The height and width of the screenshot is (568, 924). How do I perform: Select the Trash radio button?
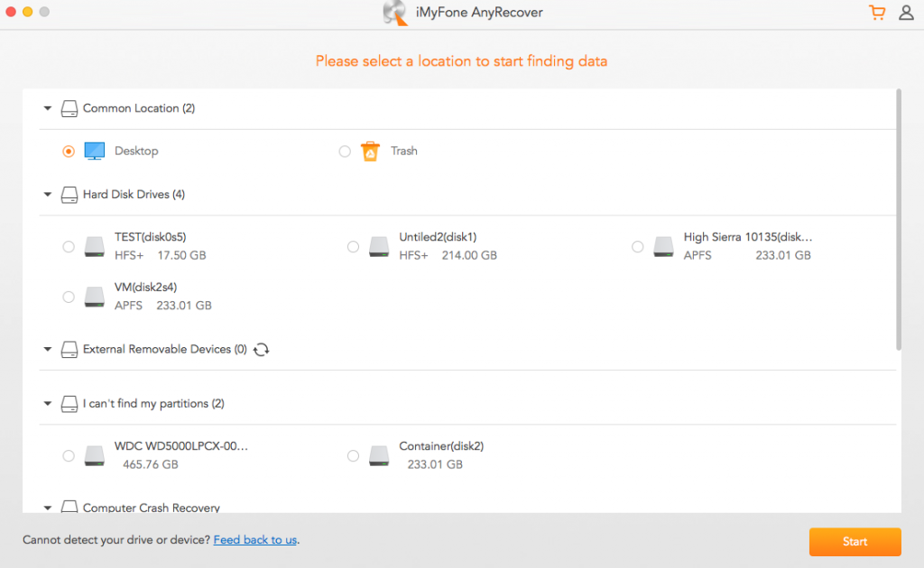(x=345, y=151)
